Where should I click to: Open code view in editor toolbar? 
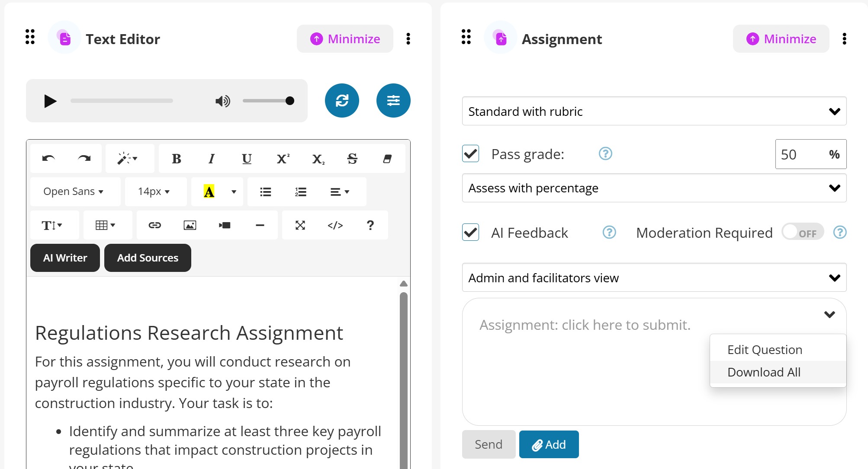coord(335,225)
